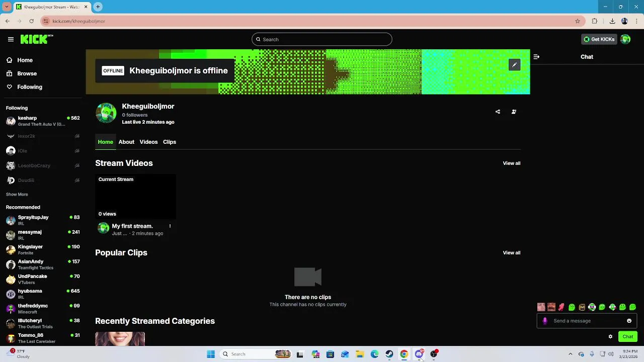Screen dimensions: 644x362
Task: Bookmark this page with star icon
Action: pyautogui.click(x=578, y=21)
